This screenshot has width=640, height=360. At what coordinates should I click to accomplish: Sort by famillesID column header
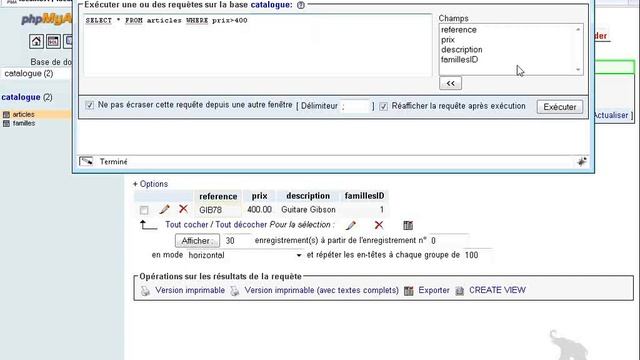(364, 196)
